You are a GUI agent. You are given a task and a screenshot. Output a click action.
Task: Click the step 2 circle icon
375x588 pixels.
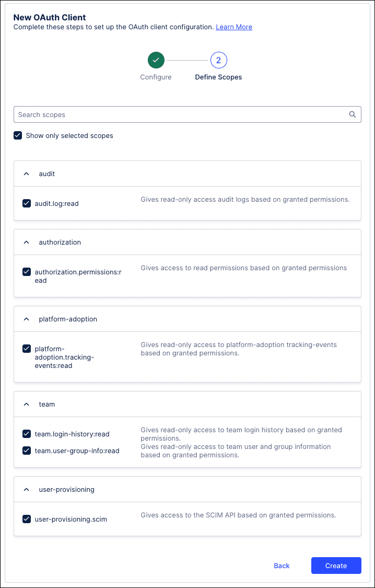pyautogui.click(x=218, y=60)
